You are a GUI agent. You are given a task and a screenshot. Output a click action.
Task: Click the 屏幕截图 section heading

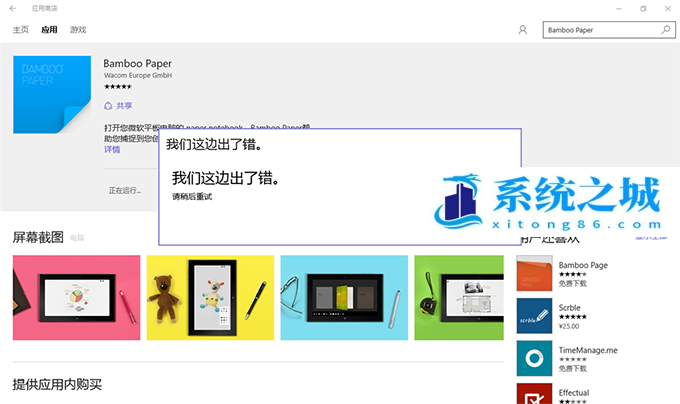click(x=38, y=237)
